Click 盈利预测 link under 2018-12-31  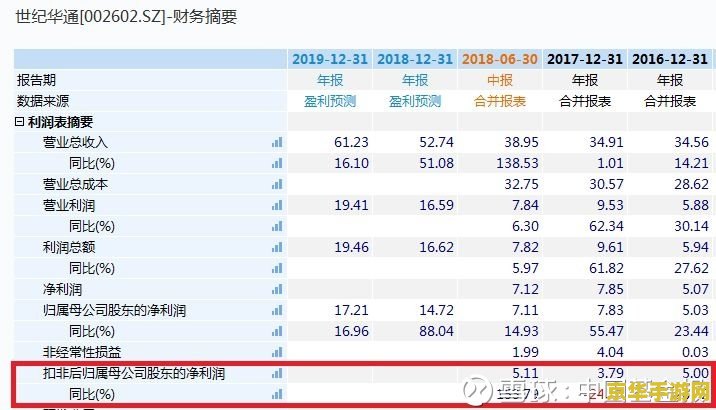pyautogui.click(x=415, y=101)
